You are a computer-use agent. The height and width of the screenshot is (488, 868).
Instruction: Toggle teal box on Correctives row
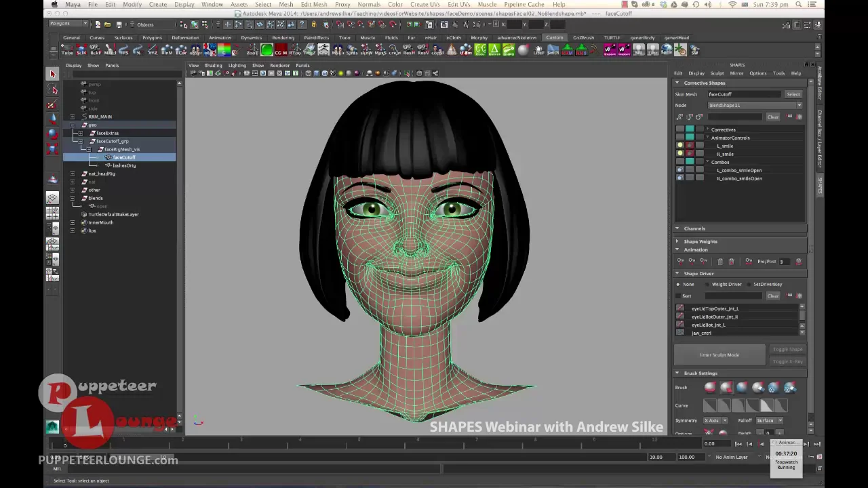(690, 129)
